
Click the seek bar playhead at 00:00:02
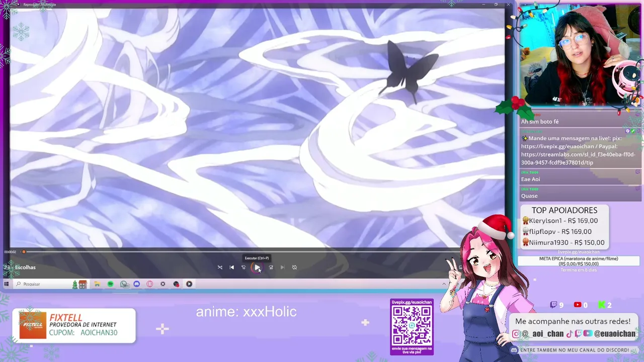tap(23, 252)
